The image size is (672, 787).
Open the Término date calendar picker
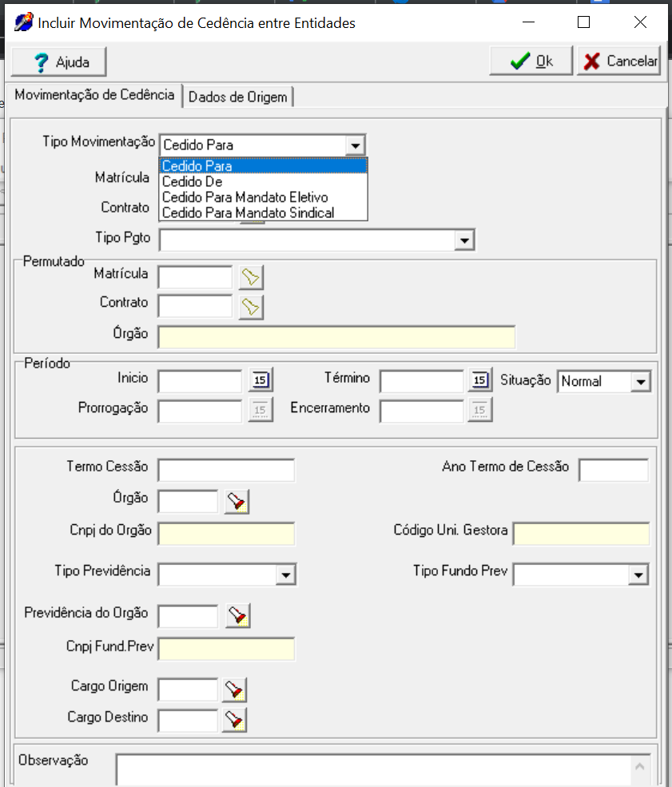[x=479, y=381]
